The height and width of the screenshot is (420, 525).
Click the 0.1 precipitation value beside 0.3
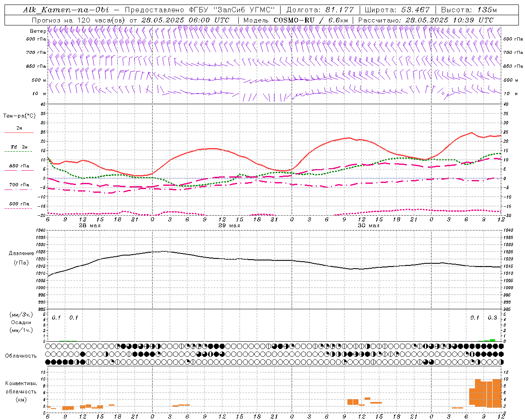click(475, 318)
